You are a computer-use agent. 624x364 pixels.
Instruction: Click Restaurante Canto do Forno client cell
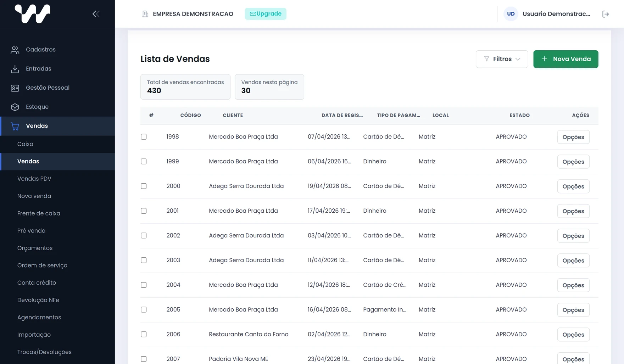(x=249, y=334)
